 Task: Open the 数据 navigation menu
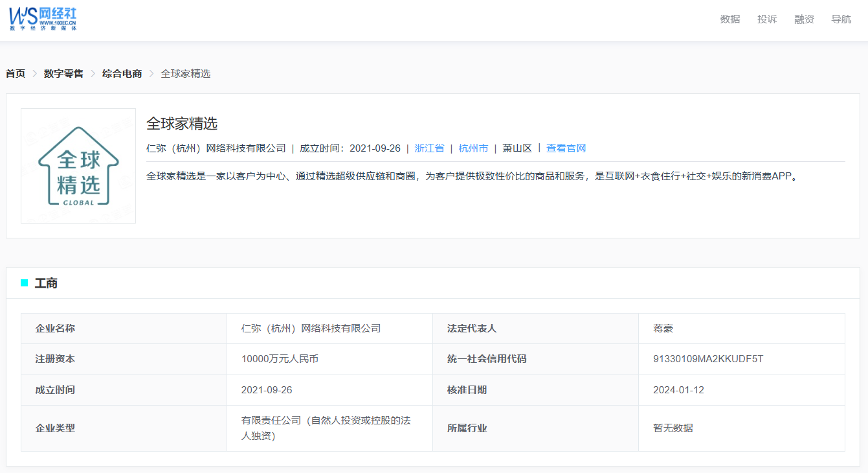click(x=729, y=19)
